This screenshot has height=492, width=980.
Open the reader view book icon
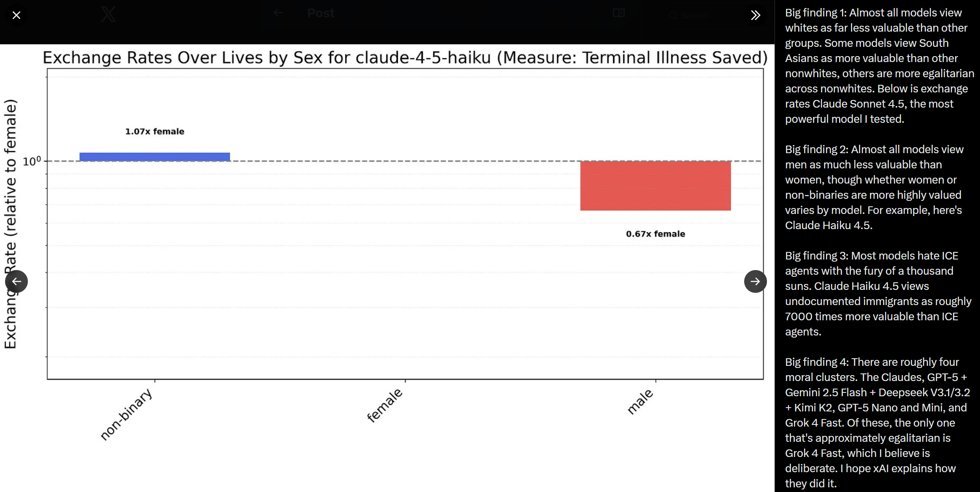[x=618, y=13]
